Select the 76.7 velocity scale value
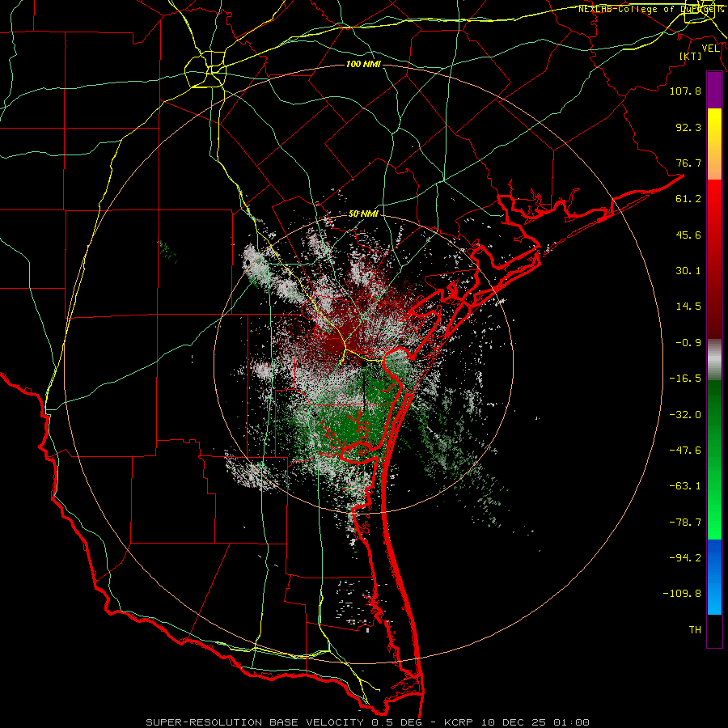 click(688, 163)
